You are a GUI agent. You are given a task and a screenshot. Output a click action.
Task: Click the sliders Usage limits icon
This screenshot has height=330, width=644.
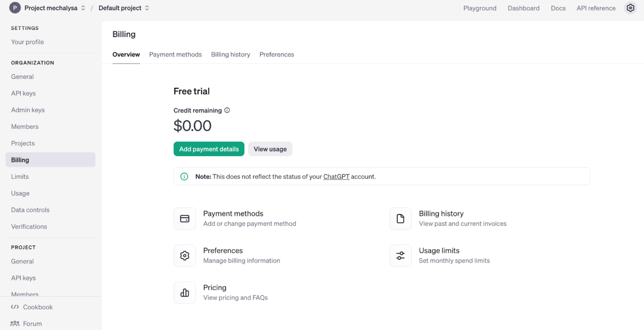tap(400, 256)
